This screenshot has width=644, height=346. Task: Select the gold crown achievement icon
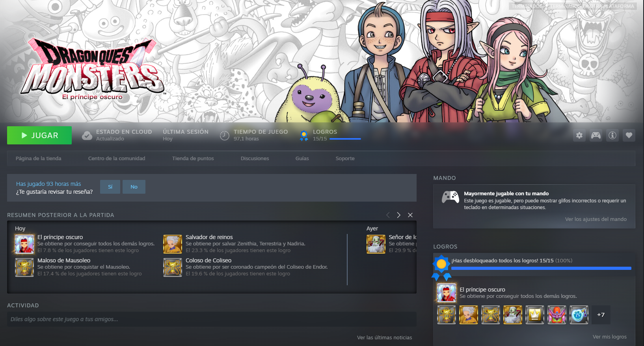pyautogui.click(x=535, y=315)
